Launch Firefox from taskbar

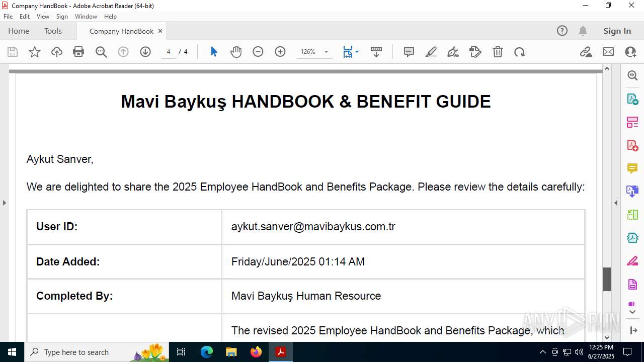pyautogui.click(x=256, y=352)
